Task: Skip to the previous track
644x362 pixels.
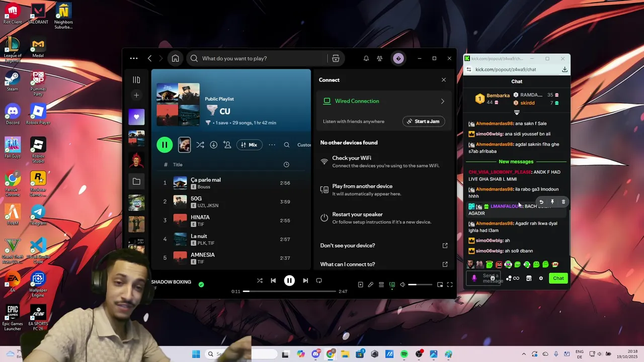Action: pyautogui.click(x=273, y=281)
